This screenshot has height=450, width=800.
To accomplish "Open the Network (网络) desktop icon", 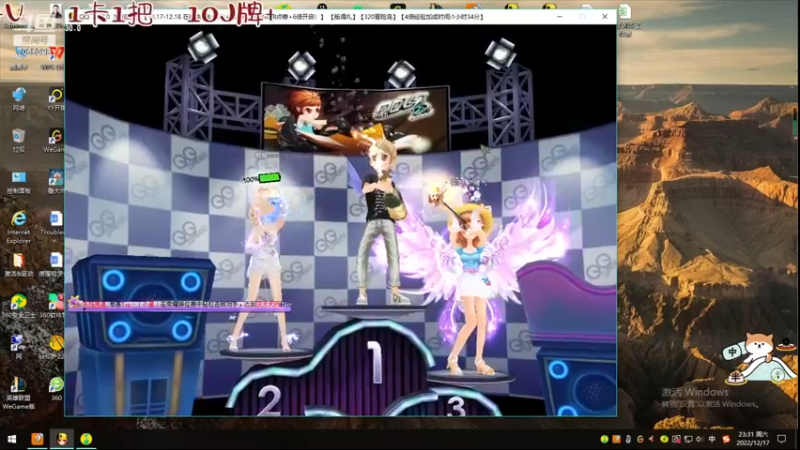I will coord(19,98).
